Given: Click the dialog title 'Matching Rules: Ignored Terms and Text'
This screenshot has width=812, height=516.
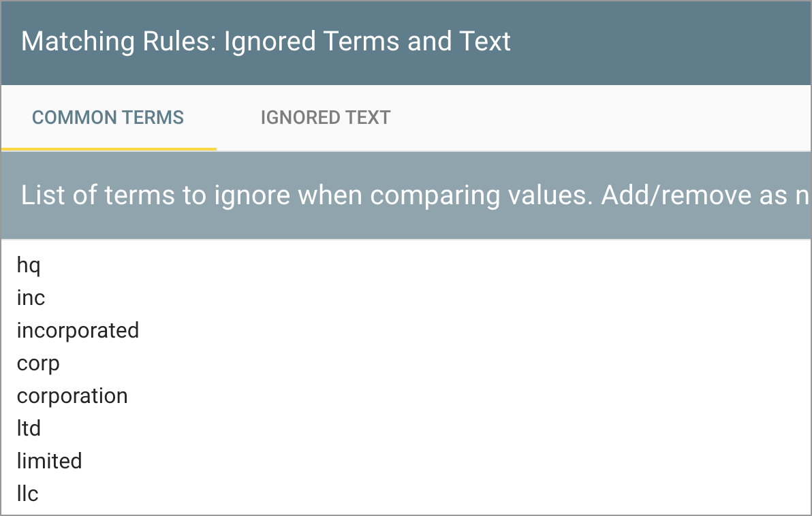Looking at the screenshot, I should click(x=266, y=42).
